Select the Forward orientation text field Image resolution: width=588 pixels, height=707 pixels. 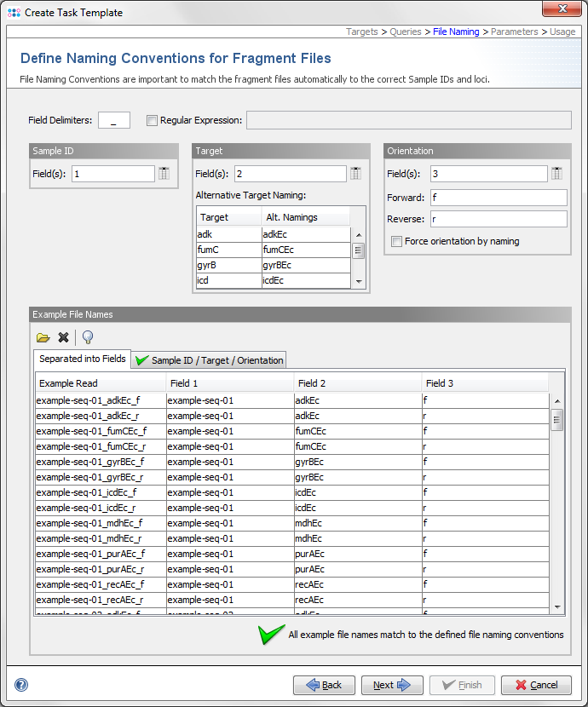[499, 197]
